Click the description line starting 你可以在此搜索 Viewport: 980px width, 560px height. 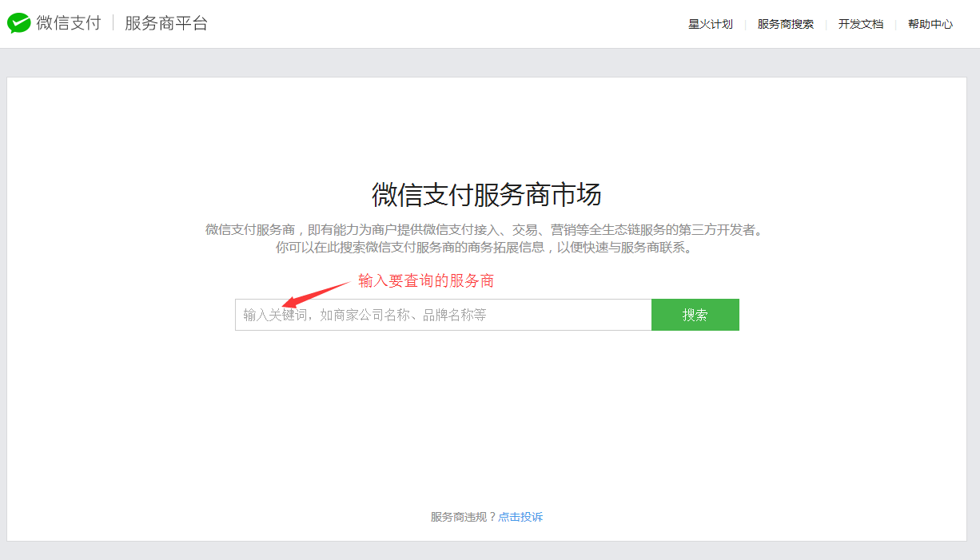coord(485,248)
